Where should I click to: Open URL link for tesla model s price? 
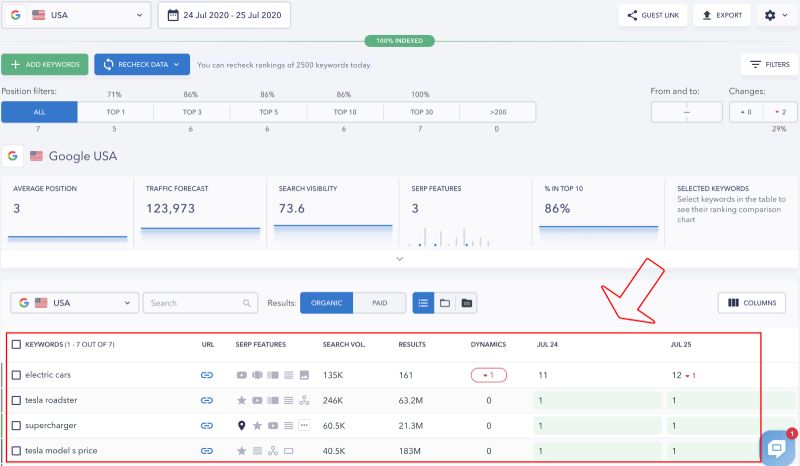click(207, 451)
